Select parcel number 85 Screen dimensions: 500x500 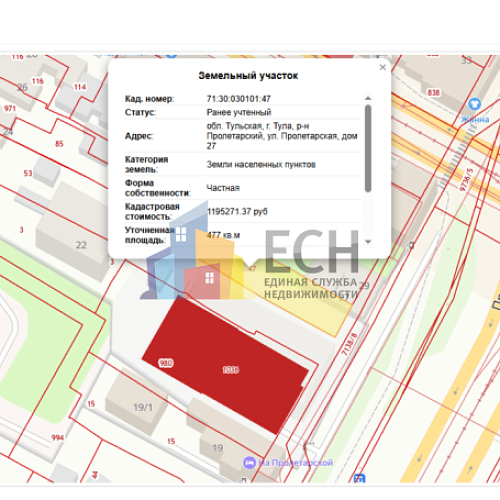tap(59, 144)
